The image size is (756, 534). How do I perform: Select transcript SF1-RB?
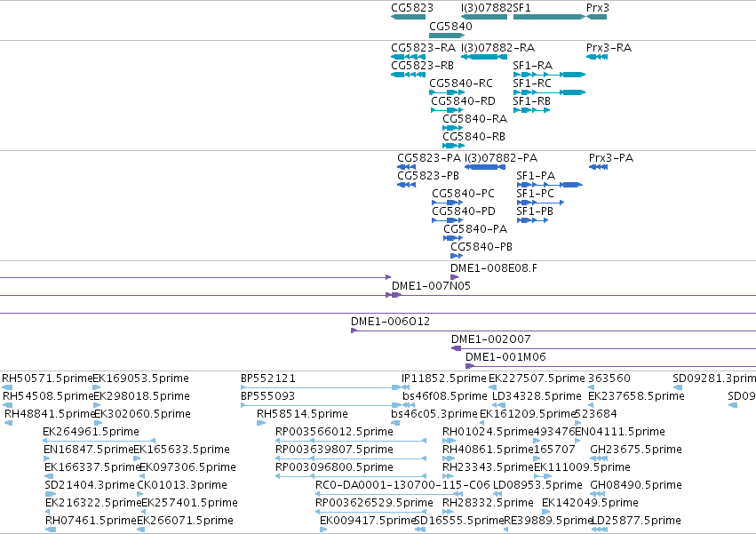tap(531, 101)
